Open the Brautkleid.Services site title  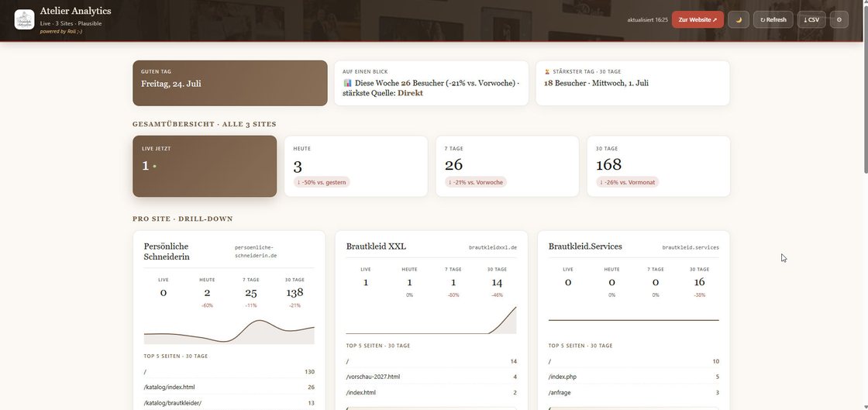[x=585, y=246]
